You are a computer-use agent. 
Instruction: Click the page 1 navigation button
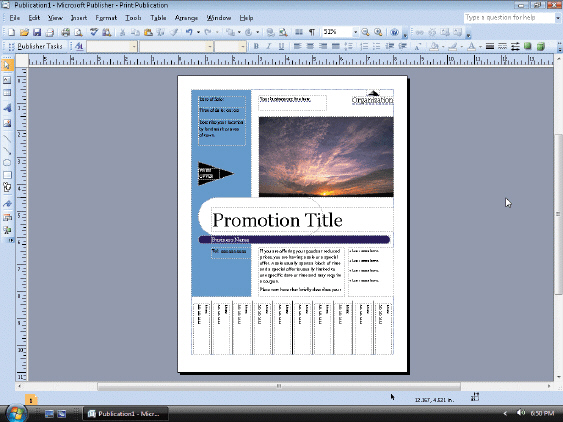pyautogui.click(x=31, y=399)
